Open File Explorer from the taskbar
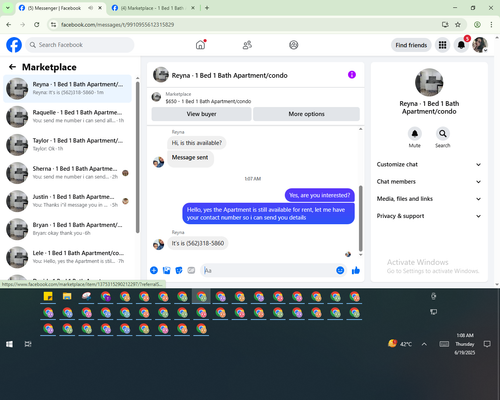Screen dimensions: 500x400 pyautogui.click(x=67, y=296)
